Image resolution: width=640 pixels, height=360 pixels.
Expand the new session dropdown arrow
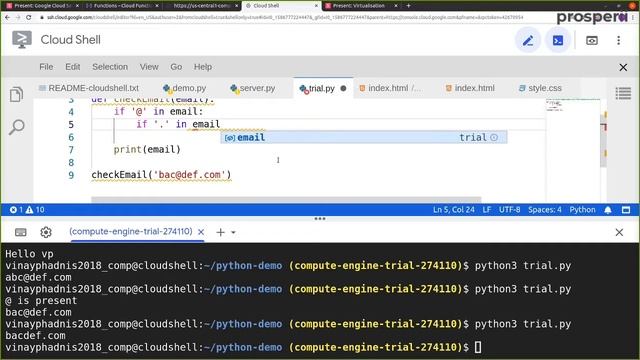coord(233,233)
